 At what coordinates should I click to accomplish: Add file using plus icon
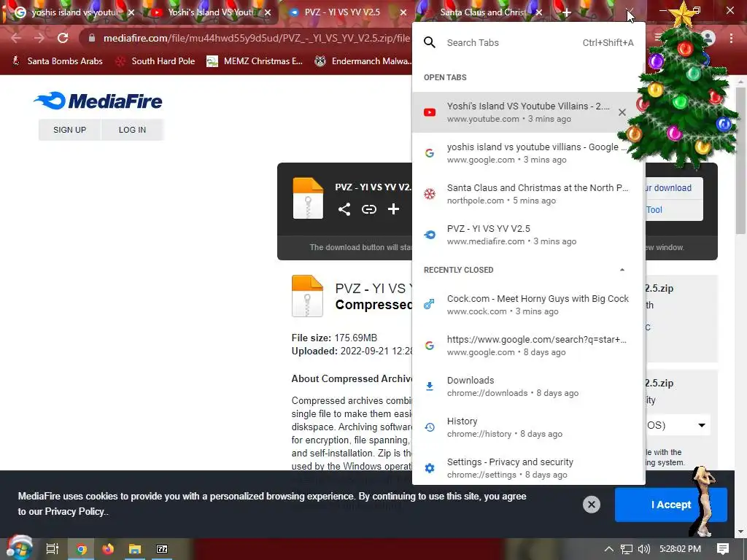pos(393,209)
